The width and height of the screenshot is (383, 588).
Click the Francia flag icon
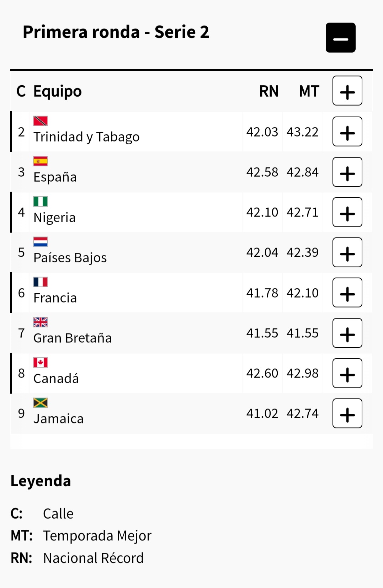(x=41, y=282)
